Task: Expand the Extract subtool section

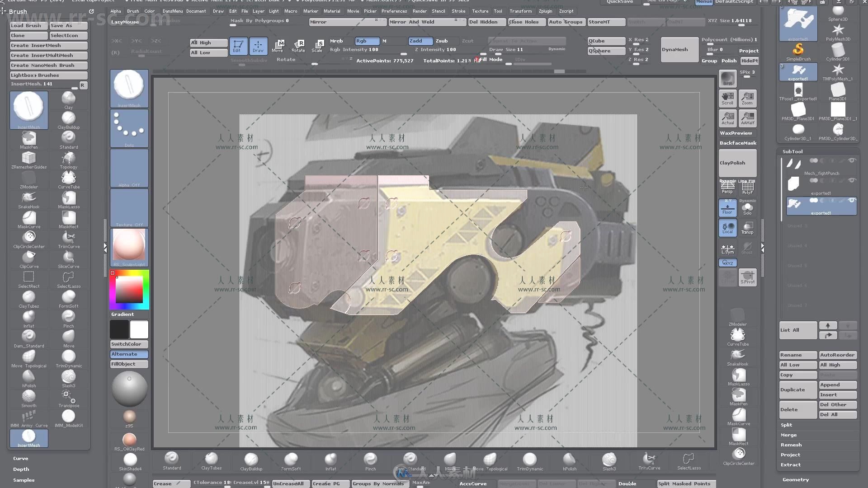Action: point(790,465)
